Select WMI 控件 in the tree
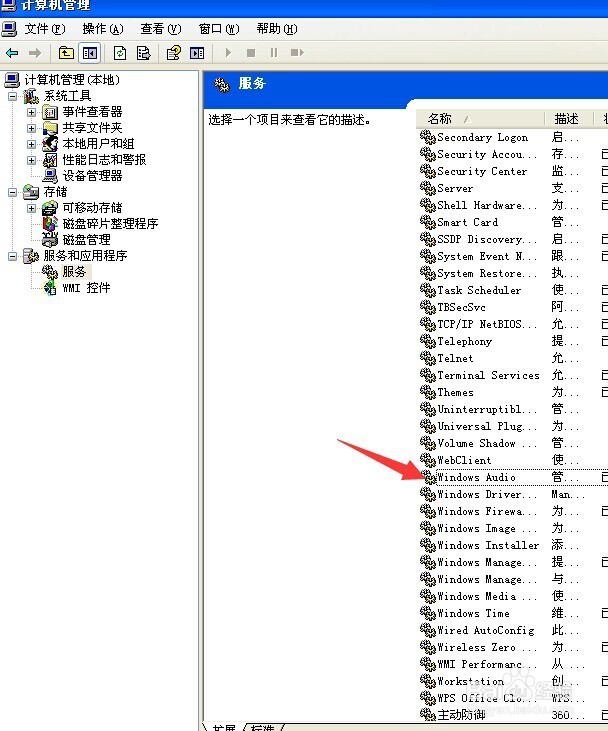The width and height of the screenshot is (608, 731). pos(86,288)
